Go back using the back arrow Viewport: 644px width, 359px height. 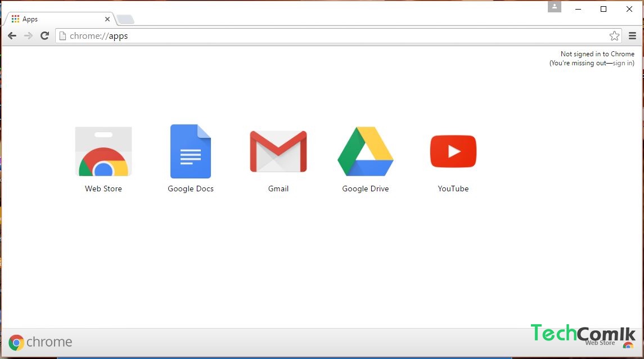[x=12, y=36]
